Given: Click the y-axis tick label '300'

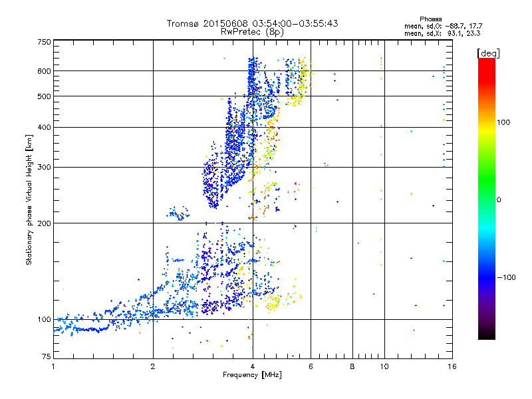Looking at the screenshot, I should pos(44,168).
